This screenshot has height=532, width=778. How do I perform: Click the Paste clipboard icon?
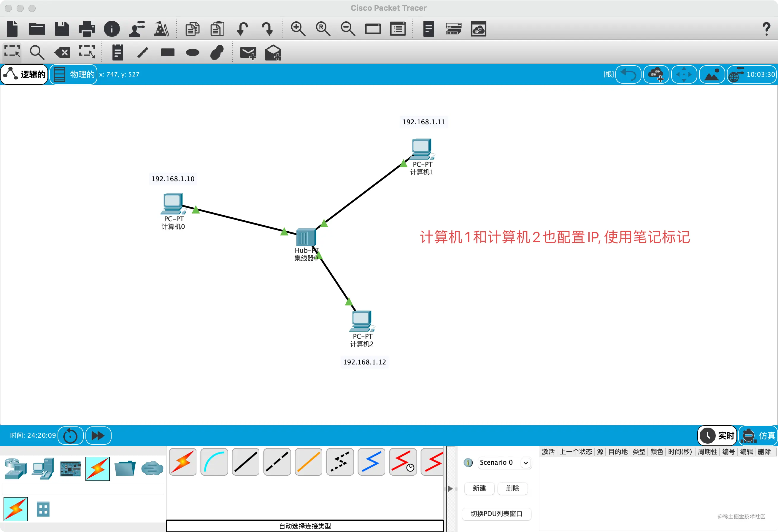217,29
